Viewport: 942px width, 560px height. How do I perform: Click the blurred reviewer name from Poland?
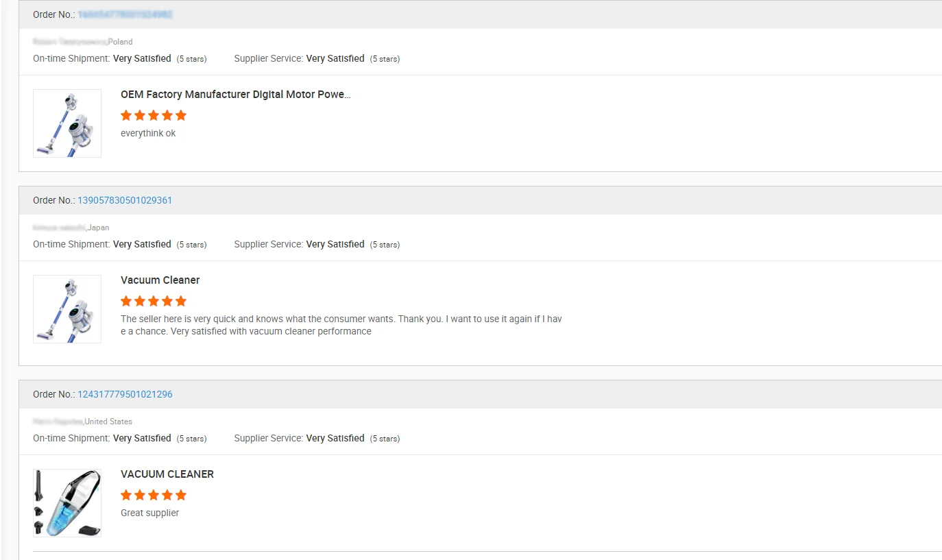coord(69,42)
